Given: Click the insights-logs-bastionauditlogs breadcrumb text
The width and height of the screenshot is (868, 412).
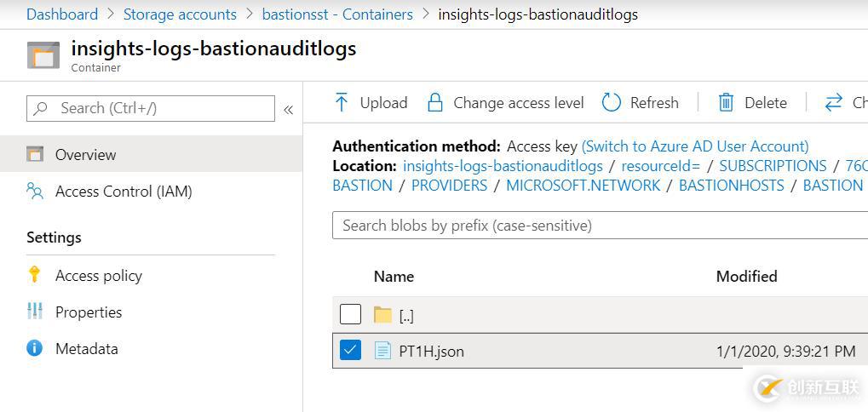Looking at the screenshot, I should [x=538, y=14].
